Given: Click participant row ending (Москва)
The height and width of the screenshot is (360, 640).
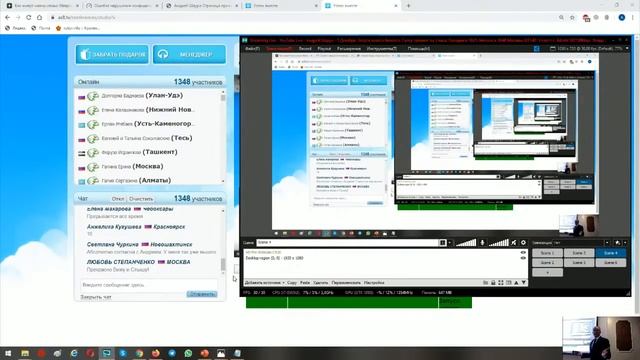Looking at the screenshot, I should [x=149, y=167].
